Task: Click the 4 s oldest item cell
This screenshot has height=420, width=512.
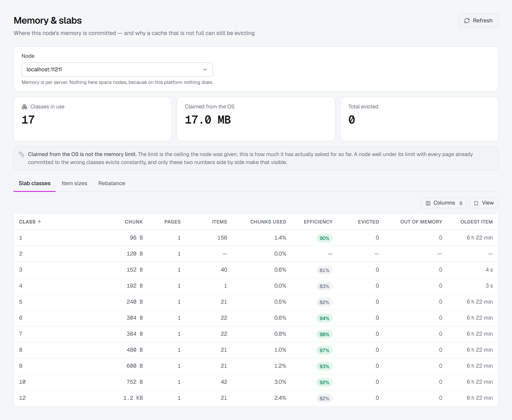Action: coord(489,269)
